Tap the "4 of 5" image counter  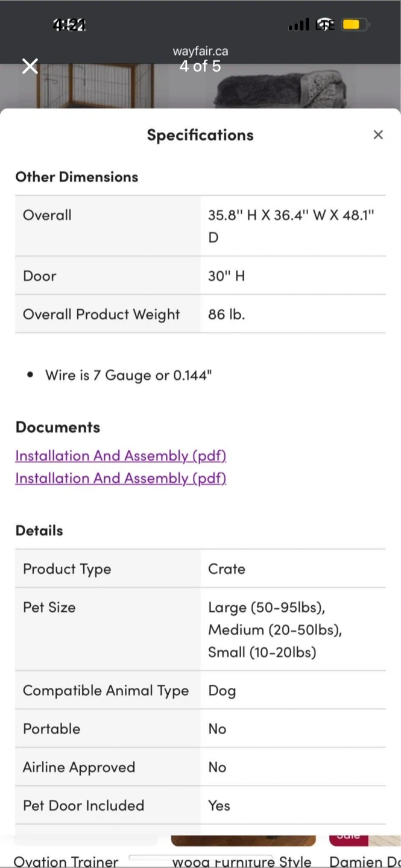200,66
